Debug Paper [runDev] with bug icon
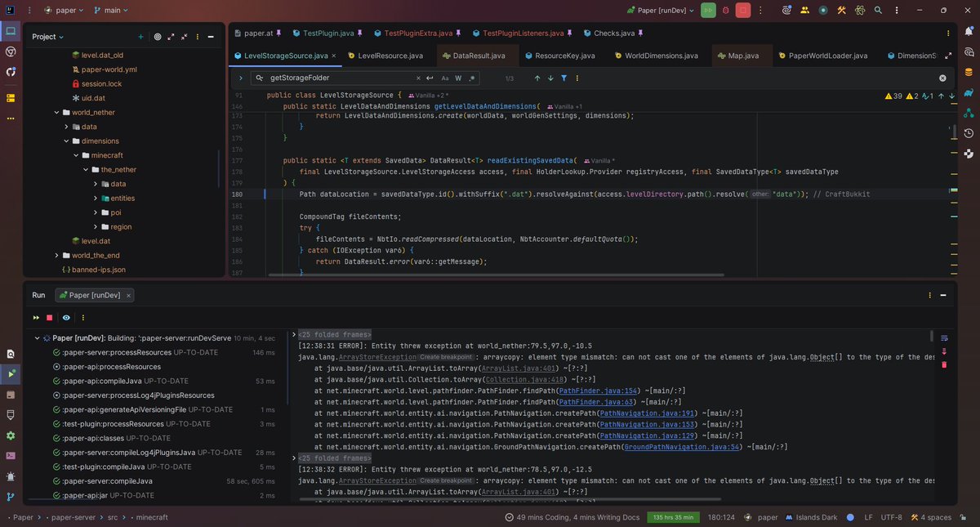980x527 pixels. point(726,11)
